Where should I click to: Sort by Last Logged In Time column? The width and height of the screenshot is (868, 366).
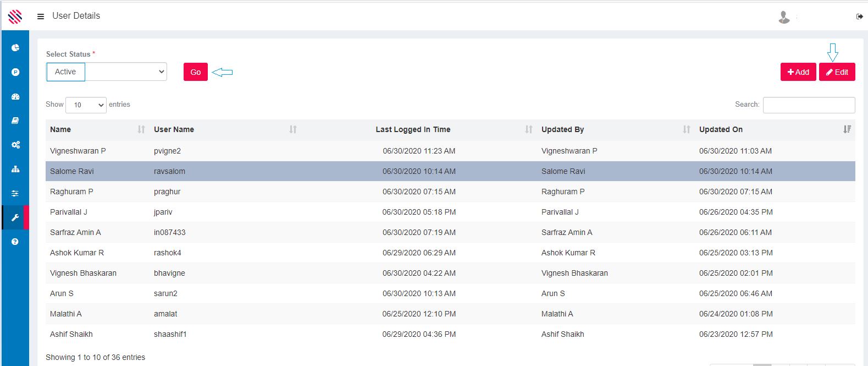[413, 129]
